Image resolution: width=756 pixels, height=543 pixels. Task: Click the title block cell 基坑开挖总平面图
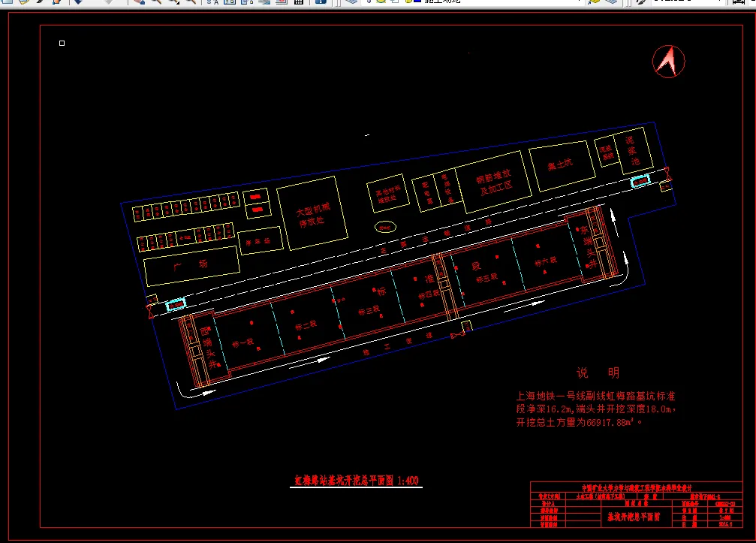(x=633, y=517)
